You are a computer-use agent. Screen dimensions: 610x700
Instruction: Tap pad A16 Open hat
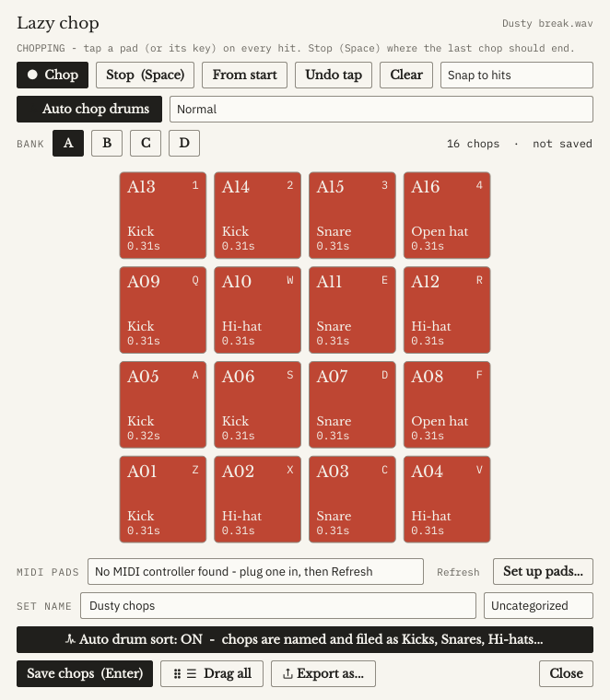[x=447, y=216]
